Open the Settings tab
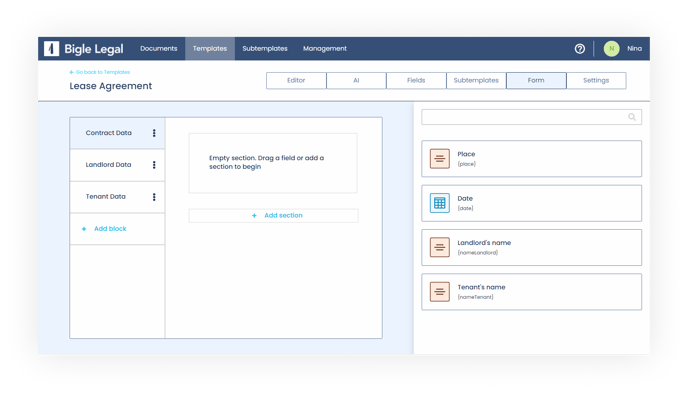 (x=596, y=81)
